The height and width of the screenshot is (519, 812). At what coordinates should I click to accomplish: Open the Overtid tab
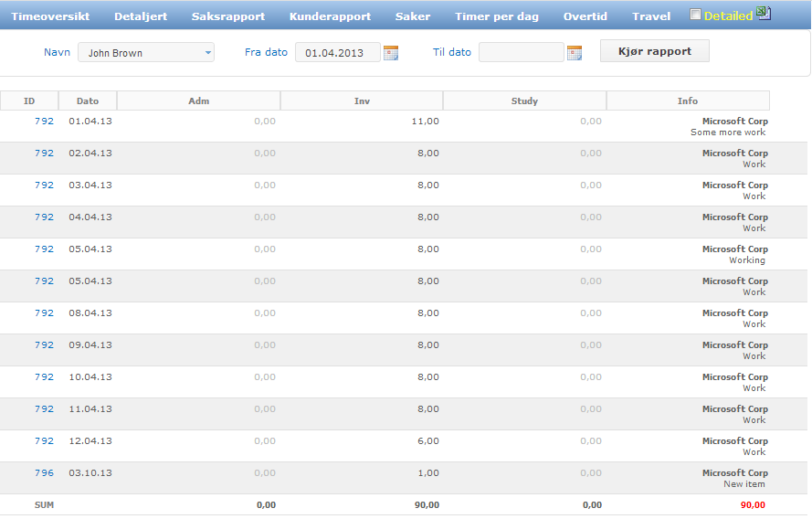[585, 16]
